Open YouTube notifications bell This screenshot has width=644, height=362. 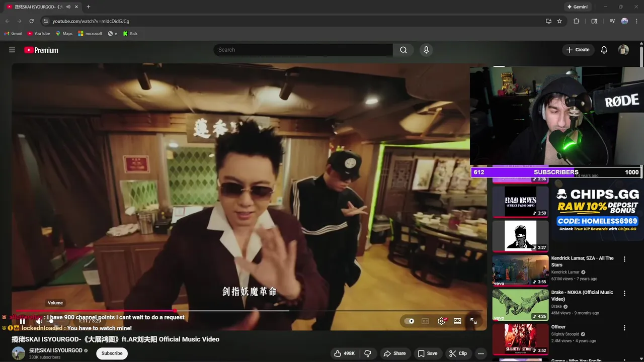(x=604, y=50)
